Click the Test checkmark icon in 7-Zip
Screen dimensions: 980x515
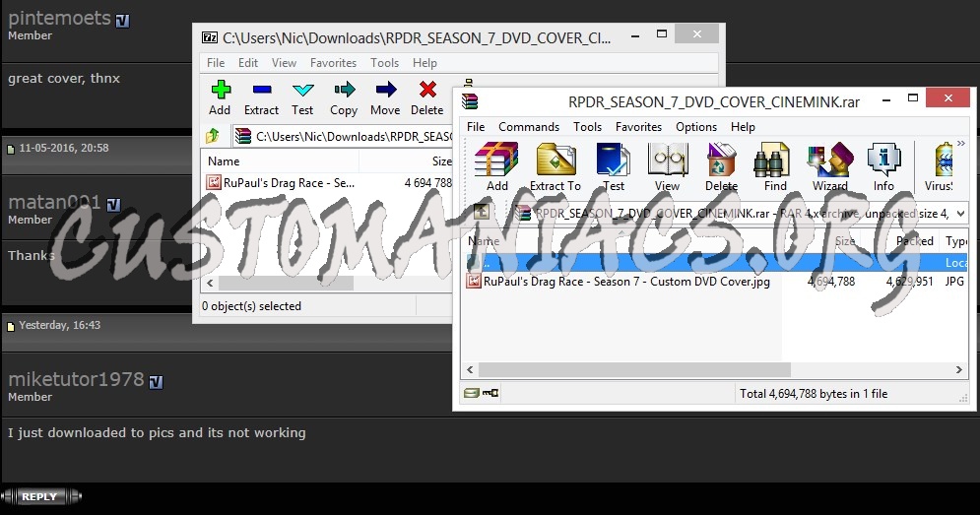(x=303, y=90)
